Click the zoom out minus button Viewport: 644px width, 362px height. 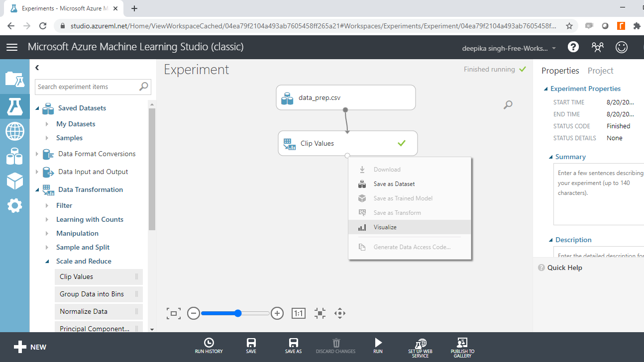click(x=194, y=313)
